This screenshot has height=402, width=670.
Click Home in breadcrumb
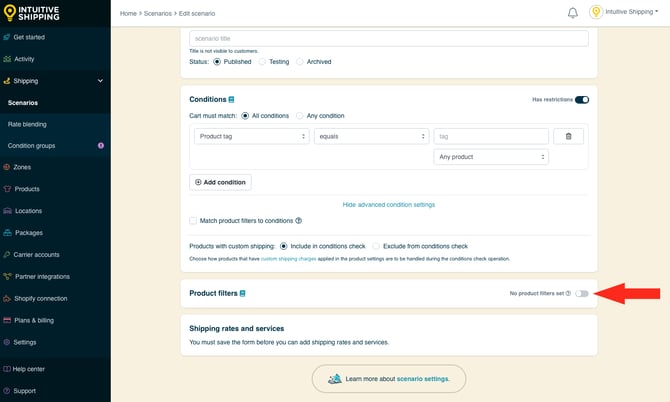coord(128,14)
